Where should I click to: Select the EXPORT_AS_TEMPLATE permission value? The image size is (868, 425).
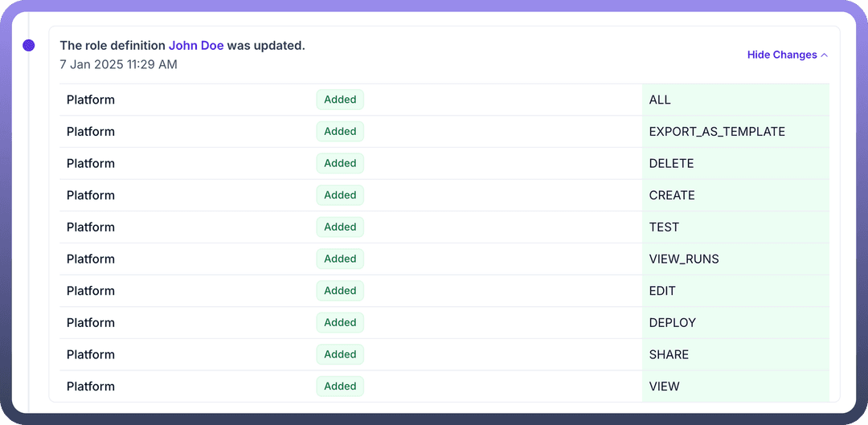717,132
